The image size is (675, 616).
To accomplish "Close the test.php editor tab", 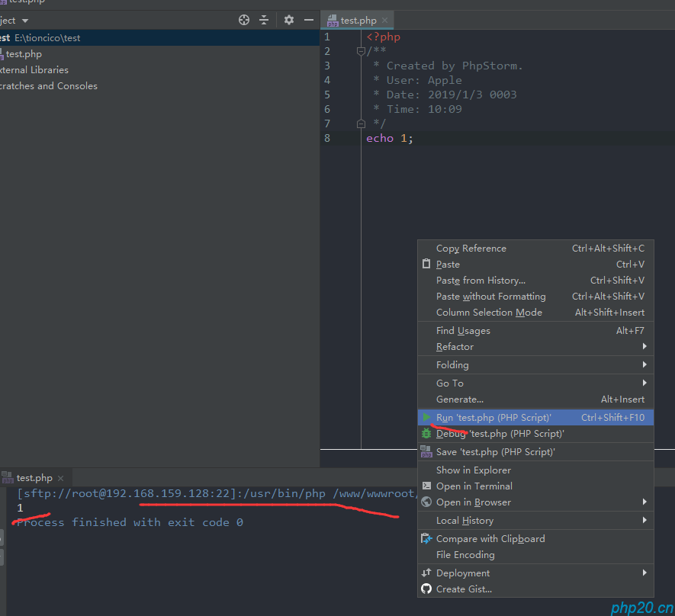I will [x=384, y=21].
